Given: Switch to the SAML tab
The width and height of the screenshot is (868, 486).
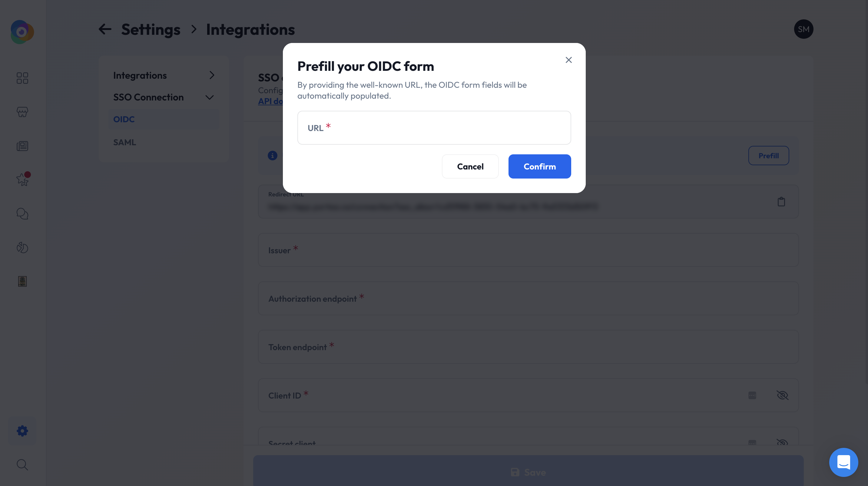Looking at the screenshot, I should point(124,142).
